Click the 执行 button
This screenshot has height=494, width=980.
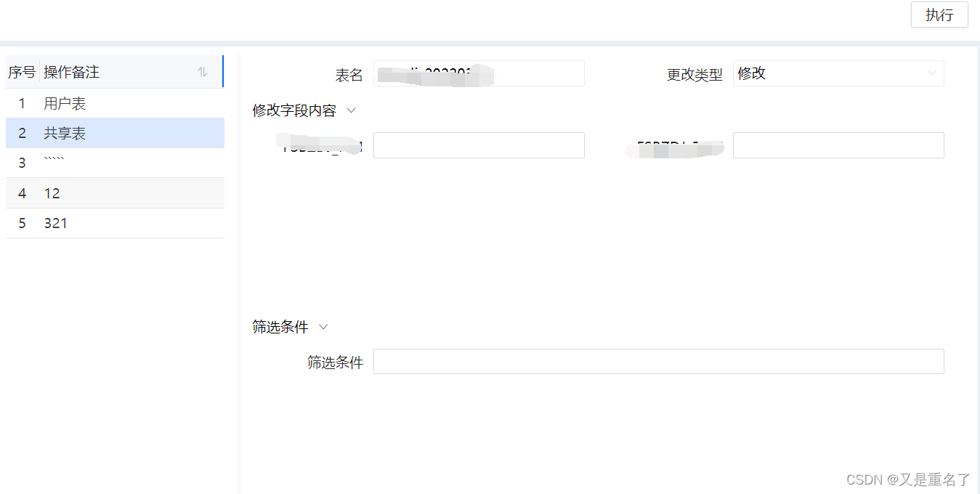(x=939, y=15)
